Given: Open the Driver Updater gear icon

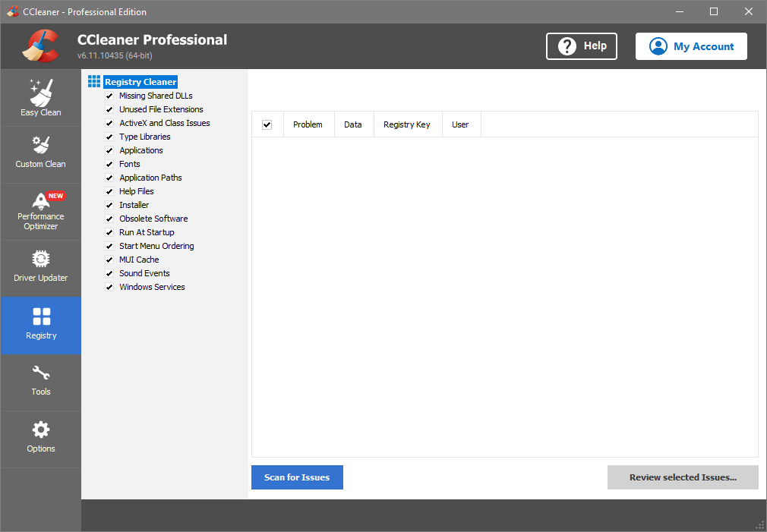Looking at the screenshot, I should pos(41,259).
